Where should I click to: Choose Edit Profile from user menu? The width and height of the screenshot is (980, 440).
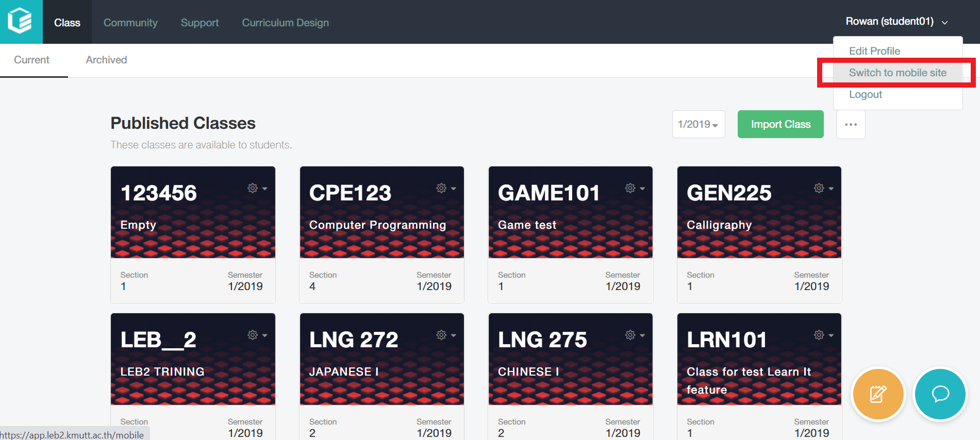coord(874,51)
